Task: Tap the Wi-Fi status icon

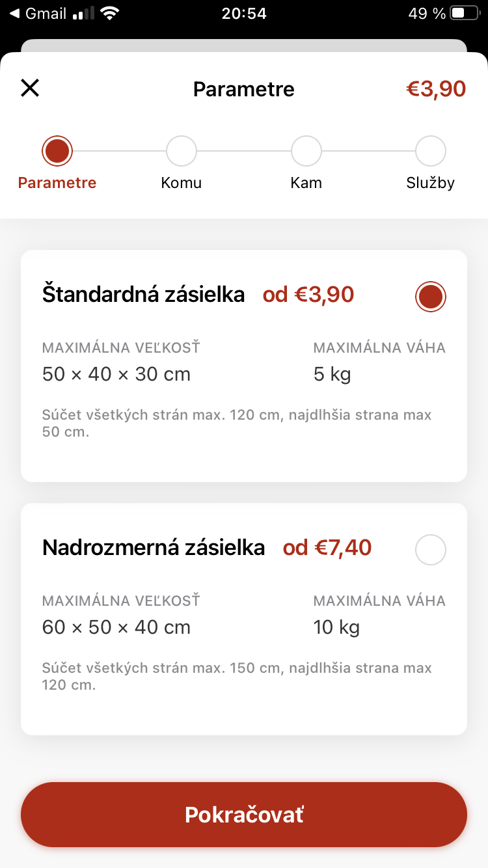Action: tap(111, 14)
